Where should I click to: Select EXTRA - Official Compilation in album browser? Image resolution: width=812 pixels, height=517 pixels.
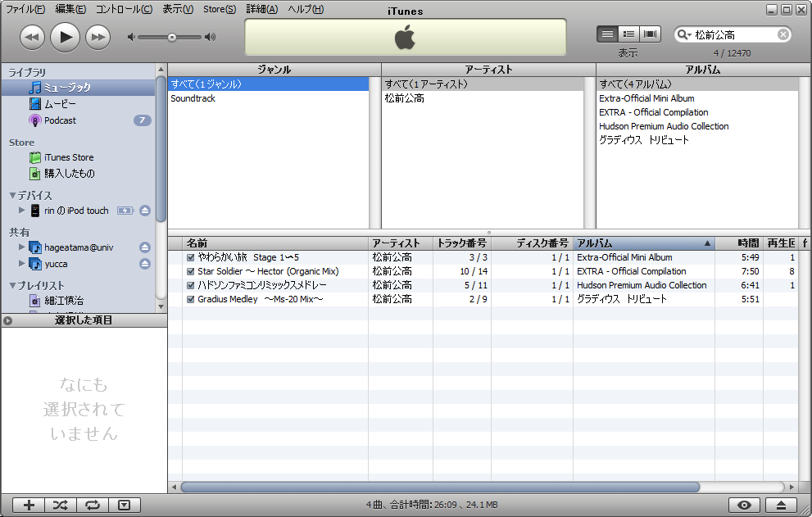tap(697, 112)
